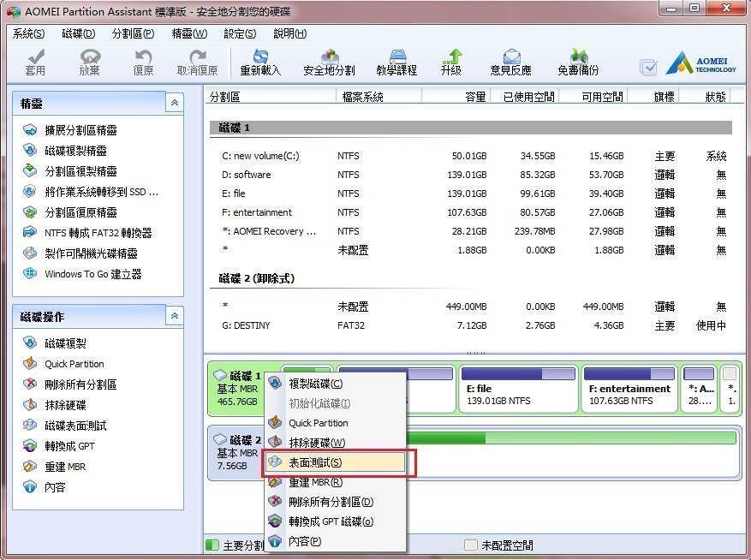Screen dimensions: 751x560
Task: Open the 說明(H) menu
Action: [x=289, y=33]
